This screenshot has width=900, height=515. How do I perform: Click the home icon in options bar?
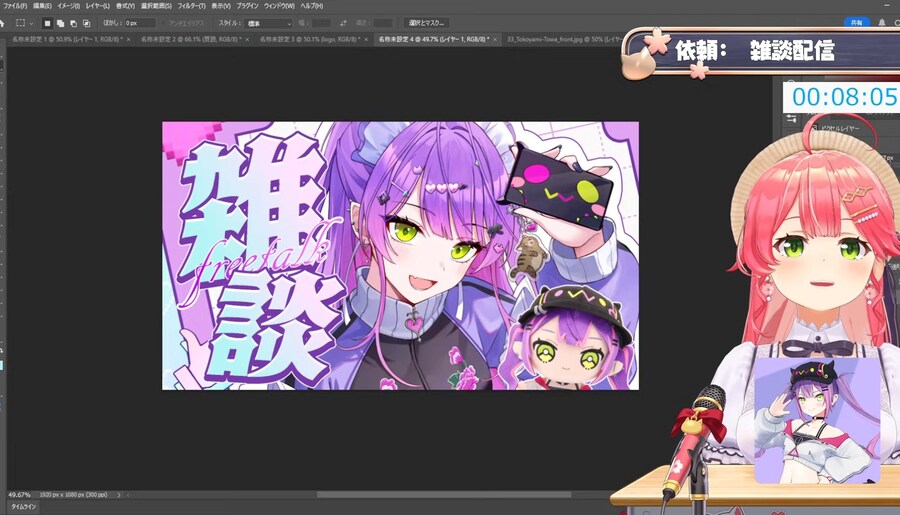(2, 24)
